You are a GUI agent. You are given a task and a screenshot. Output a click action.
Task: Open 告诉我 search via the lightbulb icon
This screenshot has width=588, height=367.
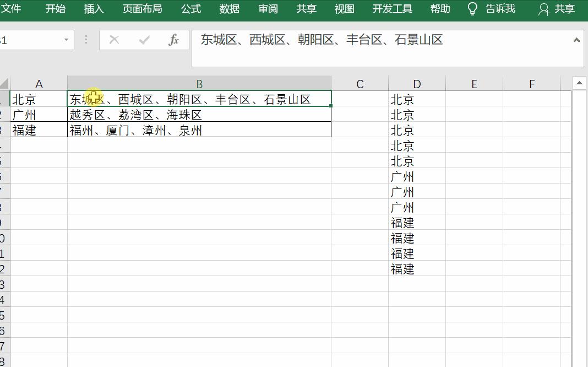(472, 9)
